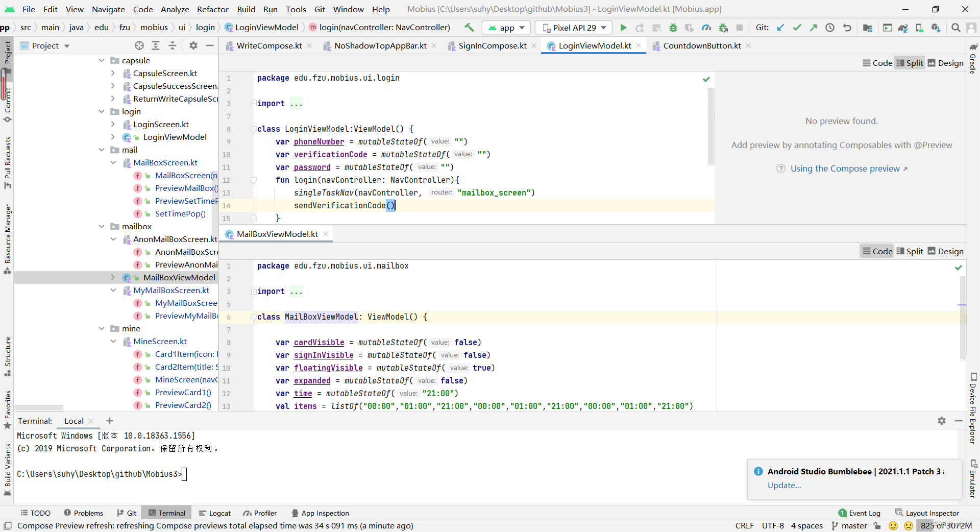Screen dimensions: 980x532
Task: Click the memory usage indicator
Action: [x=946, y=526]
